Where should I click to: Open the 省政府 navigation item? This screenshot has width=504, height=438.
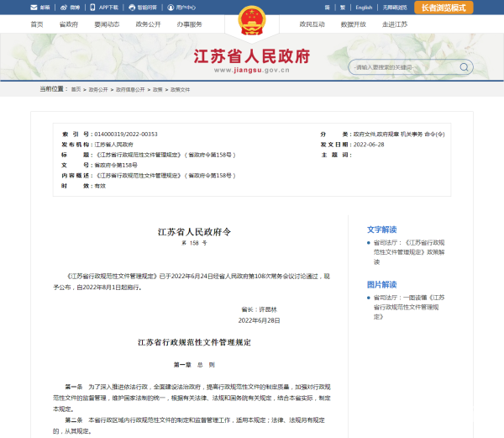[x=69, y=24]
